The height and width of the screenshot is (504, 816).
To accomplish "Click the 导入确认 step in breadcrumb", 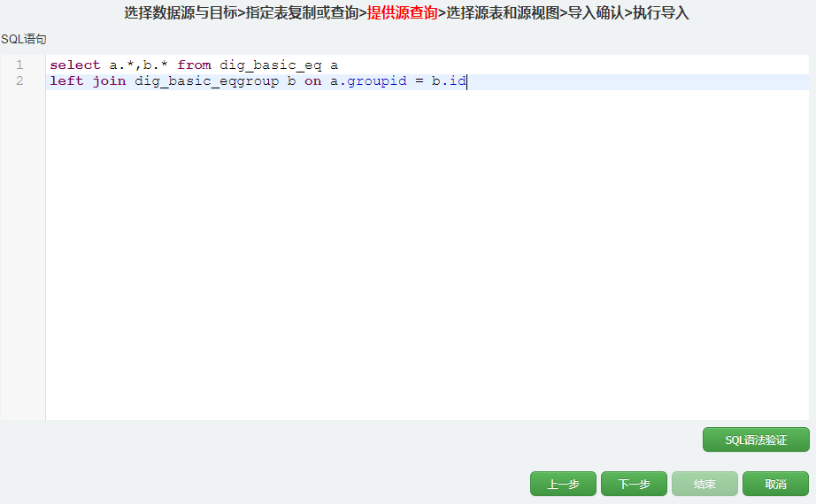I will [x=596, y=12].
